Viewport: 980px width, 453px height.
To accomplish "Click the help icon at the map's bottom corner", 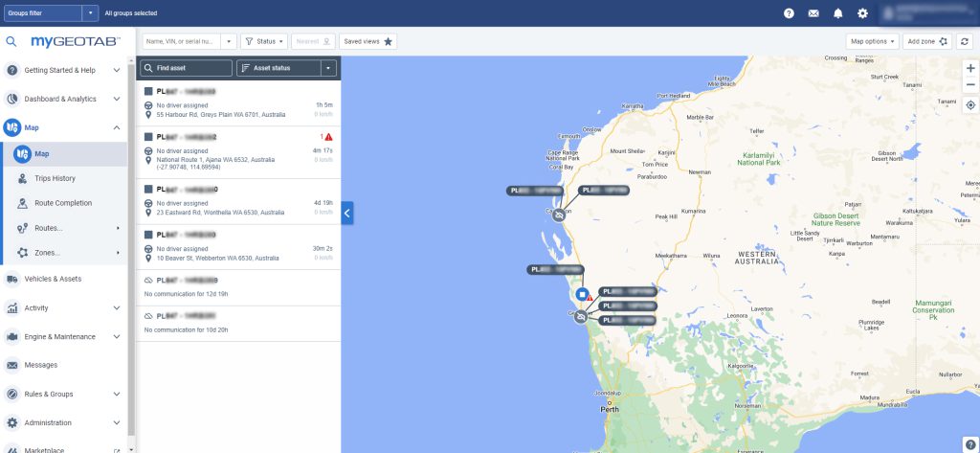I will pyautogui.click(x=970, y=445).
